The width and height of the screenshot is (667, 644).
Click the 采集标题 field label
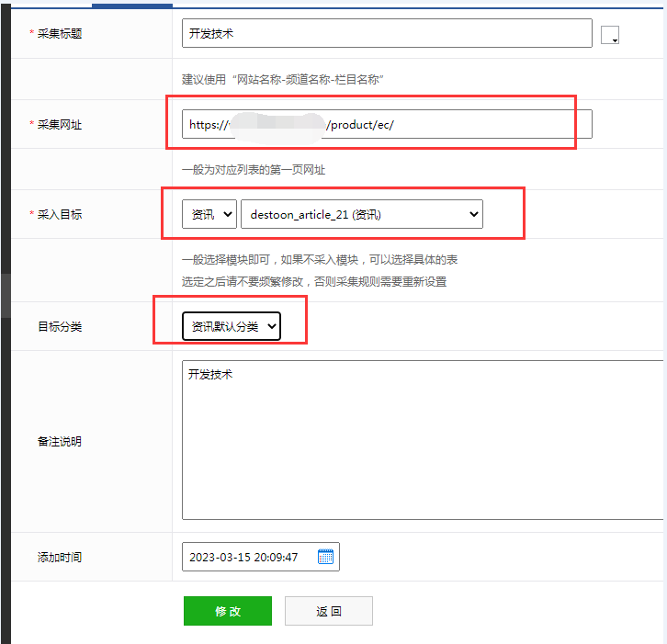pos(59,33)
